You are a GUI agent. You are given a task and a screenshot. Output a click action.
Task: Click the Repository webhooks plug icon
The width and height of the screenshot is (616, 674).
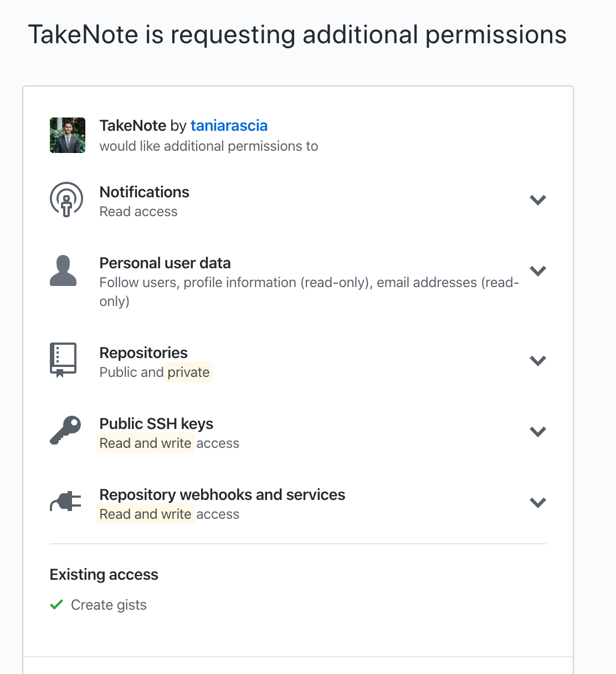[65, 502]
